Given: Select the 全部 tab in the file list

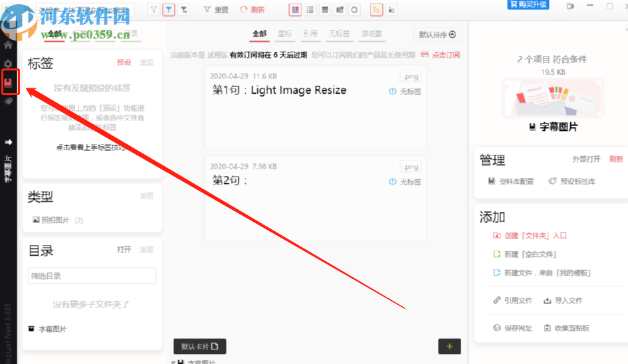Looking at the screenshot, I should pyautogui.click(x=260, y=34).
